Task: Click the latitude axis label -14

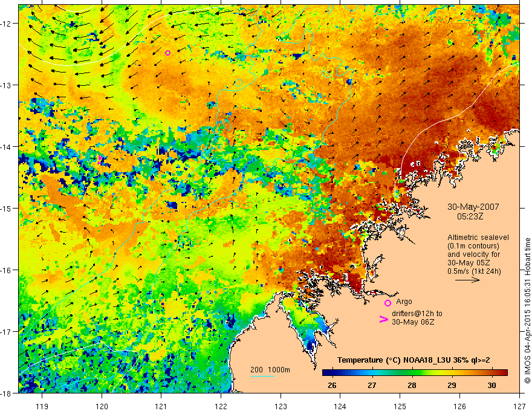Action: (7, 146)
